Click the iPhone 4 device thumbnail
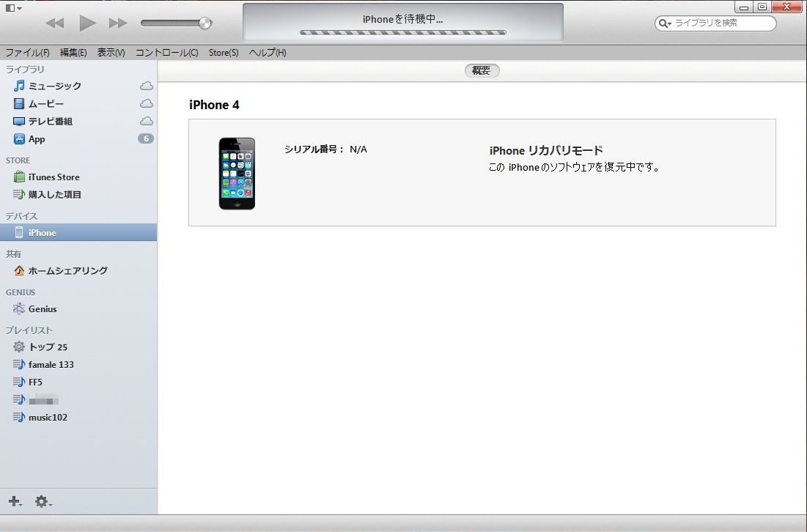The width and height of the screenshot is (807, 532). [237, 174]
